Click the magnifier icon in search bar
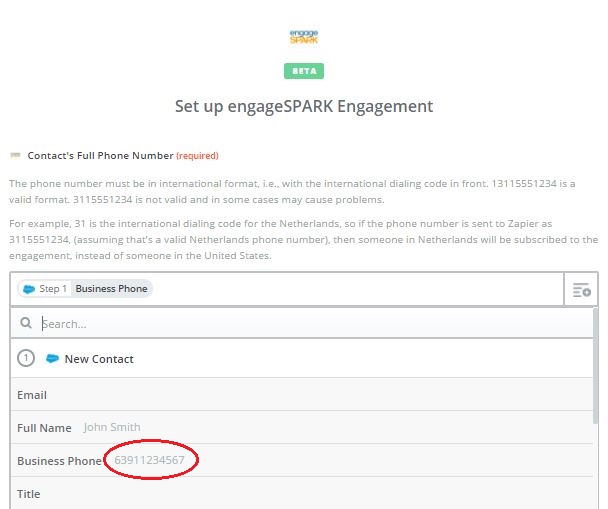Viewport: 608px width, 509px height. tap(26, 323)
